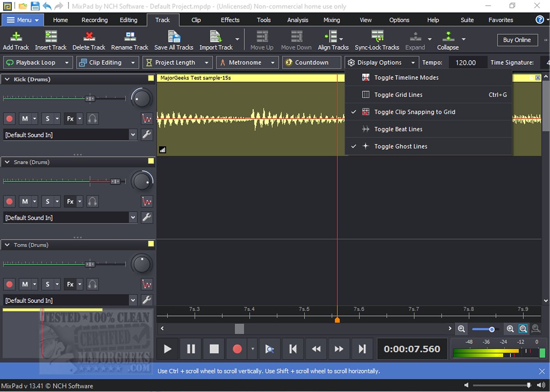
Task: Click the Sync-Lock Tracks icon
Action: 377,37
